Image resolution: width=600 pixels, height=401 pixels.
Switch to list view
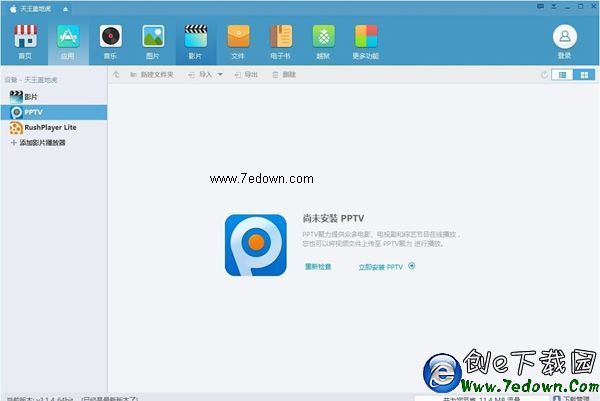tap(562, 75)
